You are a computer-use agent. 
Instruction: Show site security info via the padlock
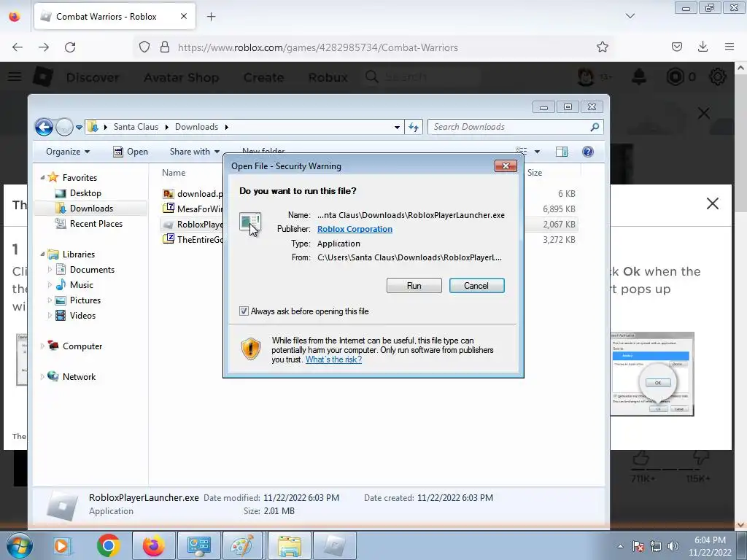[165, 47]
